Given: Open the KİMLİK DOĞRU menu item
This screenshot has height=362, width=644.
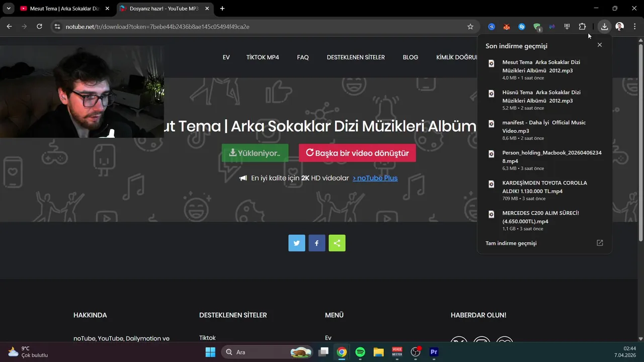Looking at the screenshot, I should pyautogui.click(x=456, y=57).
